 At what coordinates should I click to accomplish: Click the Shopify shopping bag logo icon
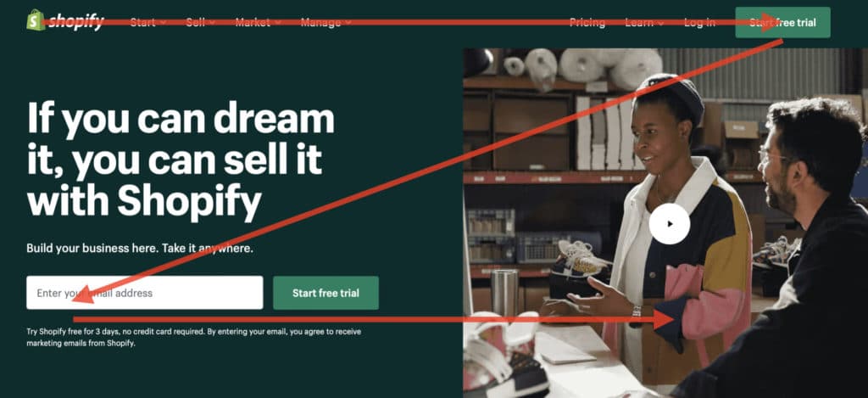click(x=36, y=20)
